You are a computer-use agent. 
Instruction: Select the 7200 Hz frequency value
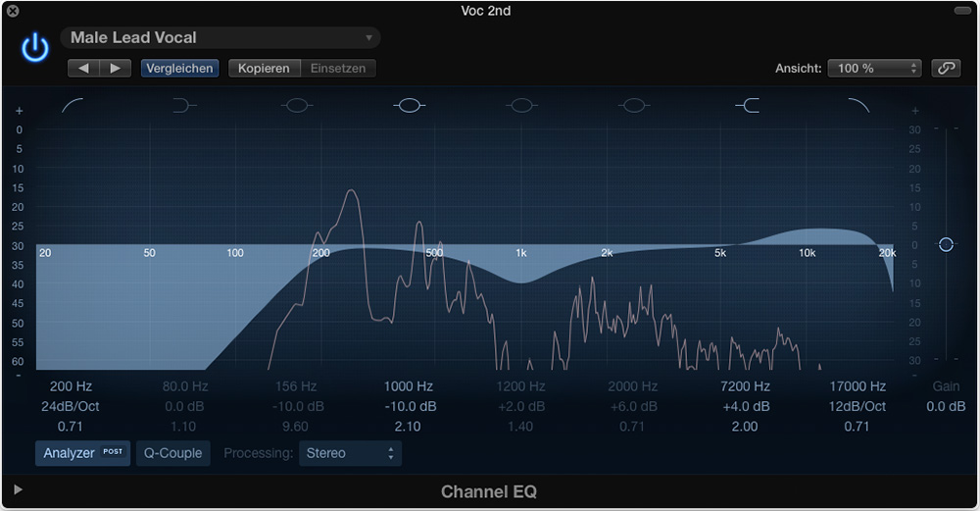pyautogui.click(x=745, y=386)
